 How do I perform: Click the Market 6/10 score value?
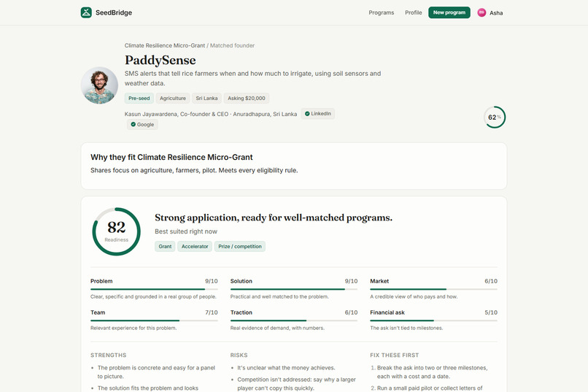click(x=491, y=281)
